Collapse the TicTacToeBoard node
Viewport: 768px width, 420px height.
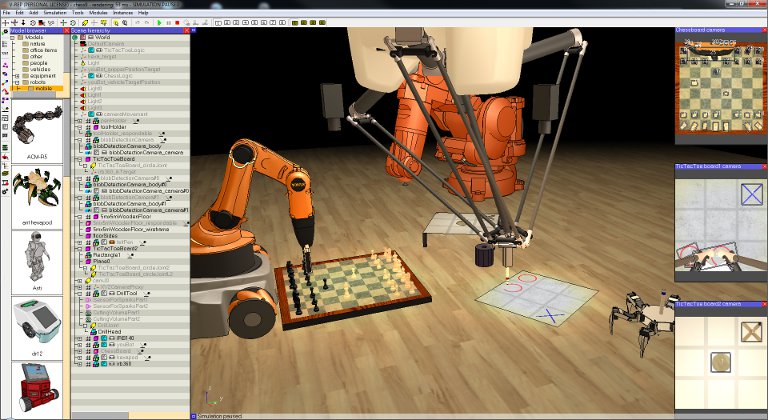tap(80, 159)
